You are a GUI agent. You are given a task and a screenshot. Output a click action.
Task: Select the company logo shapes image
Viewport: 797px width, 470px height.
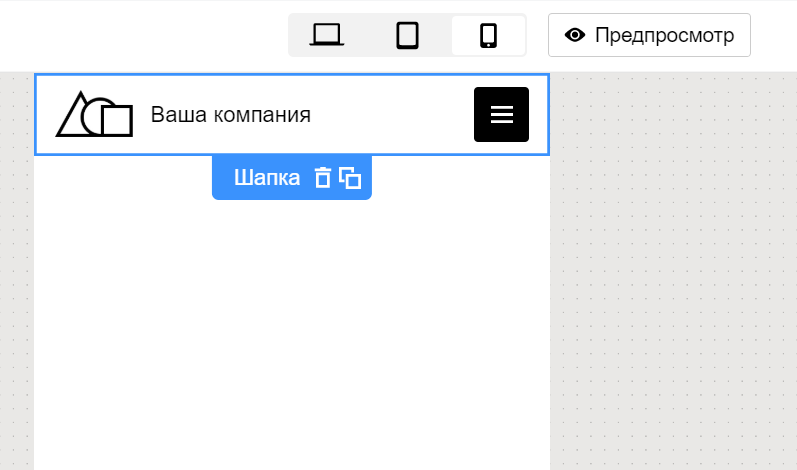click(x=95, y=114)
